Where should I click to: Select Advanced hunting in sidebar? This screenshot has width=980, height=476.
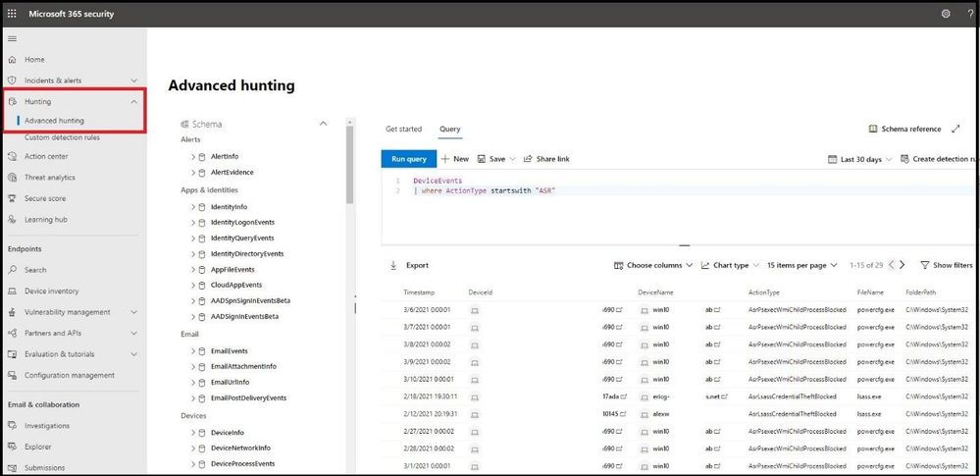(54, 121)
